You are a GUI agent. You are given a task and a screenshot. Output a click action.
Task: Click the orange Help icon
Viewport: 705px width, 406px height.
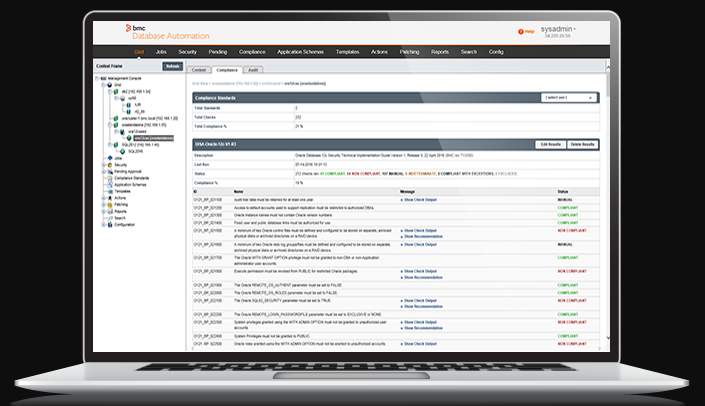[521, 31]
